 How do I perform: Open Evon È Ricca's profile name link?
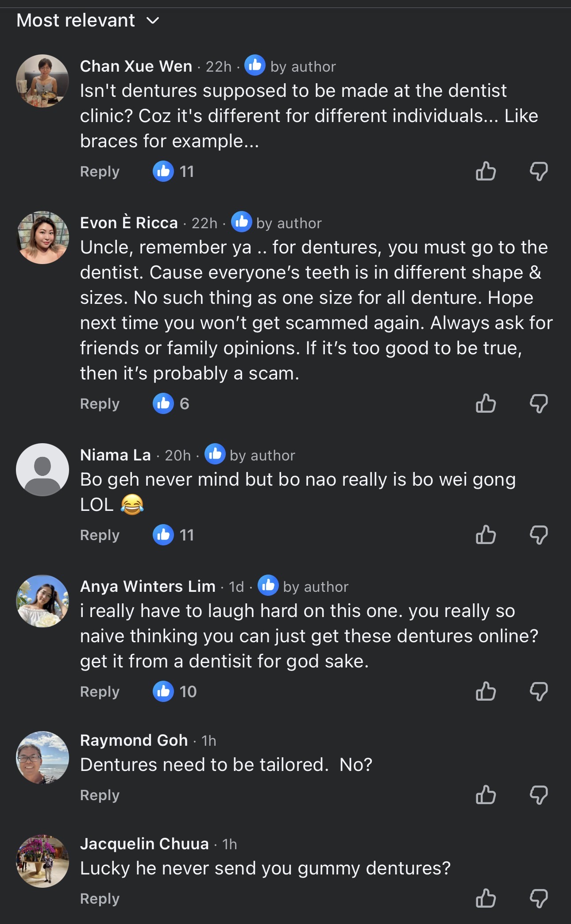click(x=129, y=222)
